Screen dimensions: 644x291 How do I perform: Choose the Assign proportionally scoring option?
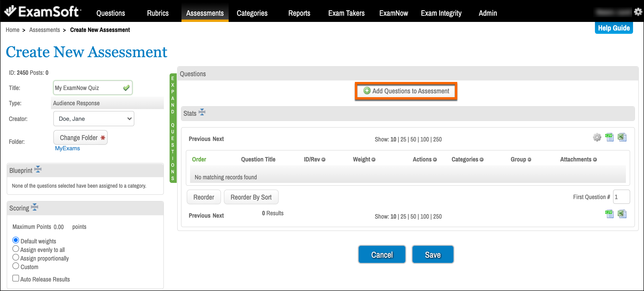(x=15, y=257)
